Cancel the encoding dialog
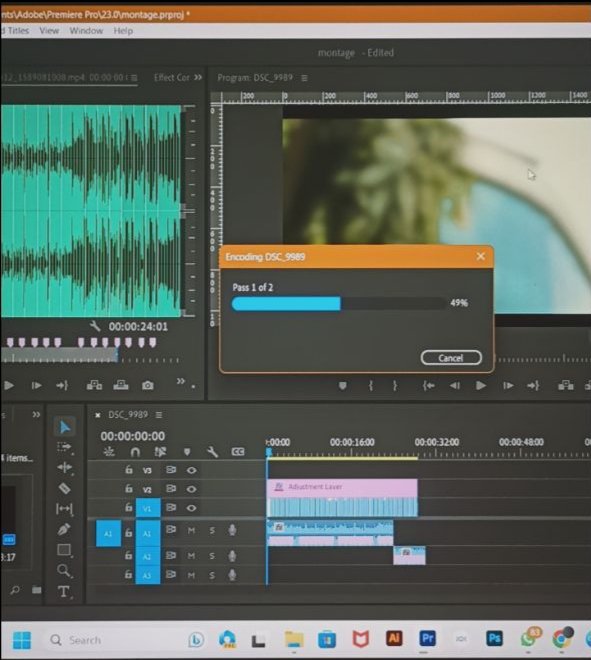Screen dimensions: 591x660 pos(451,358)
